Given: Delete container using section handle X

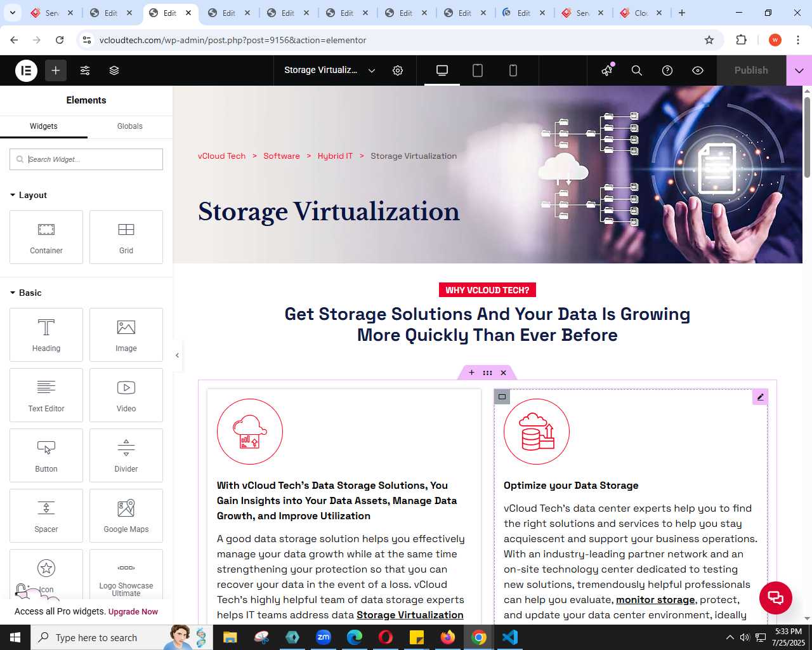Looking at the screenshot, I should tap(504, 373).
